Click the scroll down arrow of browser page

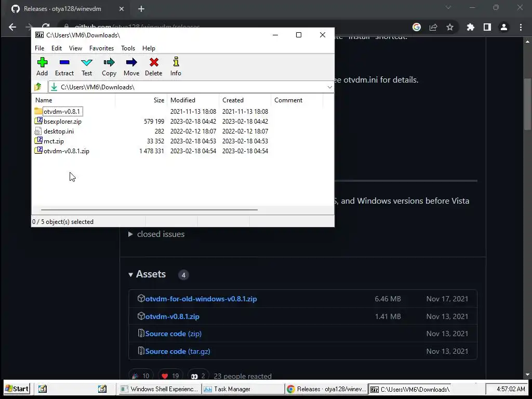click(527, 375)
